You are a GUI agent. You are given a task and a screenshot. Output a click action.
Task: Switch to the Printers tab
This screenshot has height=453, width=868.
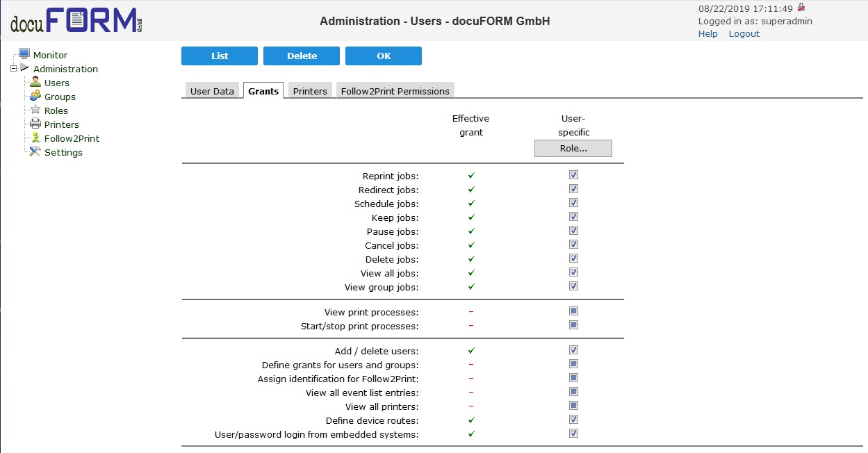click(x=310, y=91)
